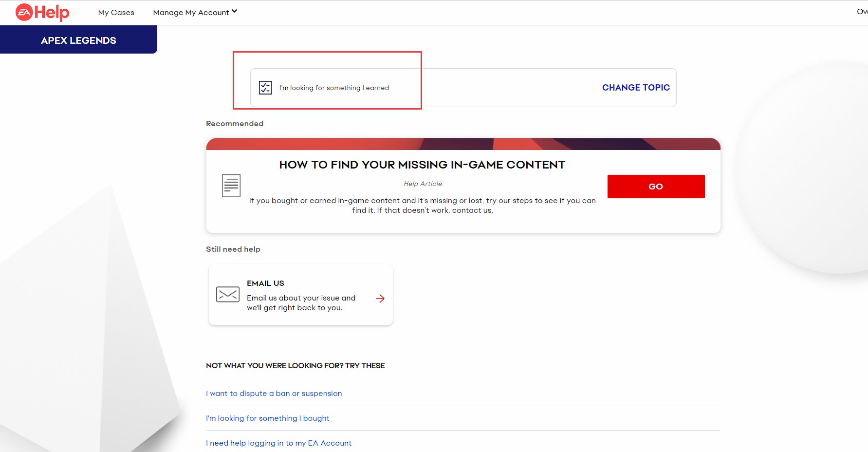Image resolution: width=868 pixels, height=452 pixels.
Task: Click the Manage My Account chevron arrow
Action: click(234, 11)
